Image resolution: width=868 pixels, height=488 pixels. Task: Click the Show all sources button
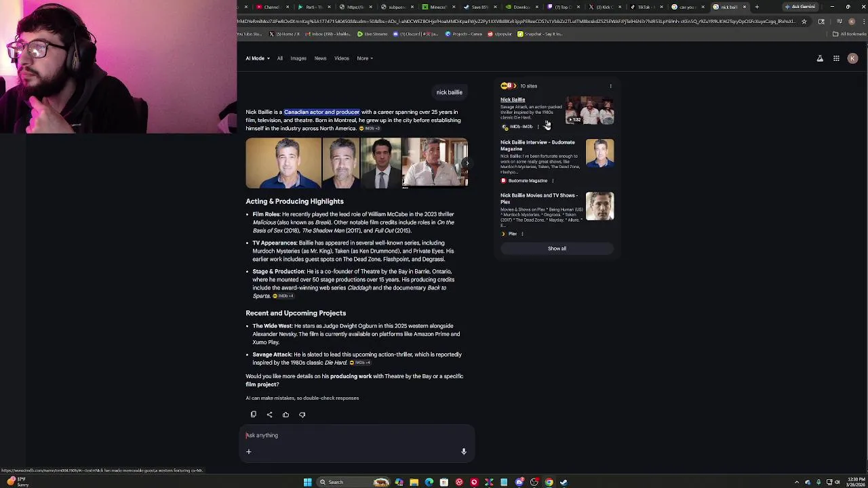[x=557, y=249]
